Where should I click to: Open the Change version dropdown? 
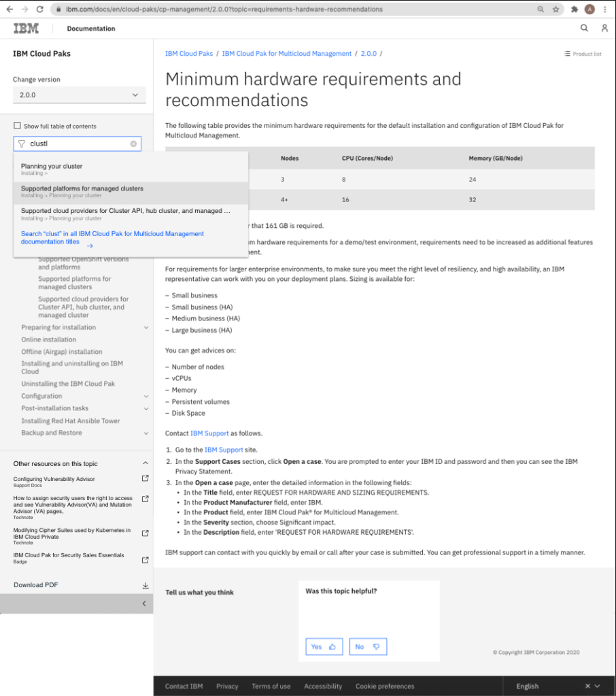click(x=79, y=95)
